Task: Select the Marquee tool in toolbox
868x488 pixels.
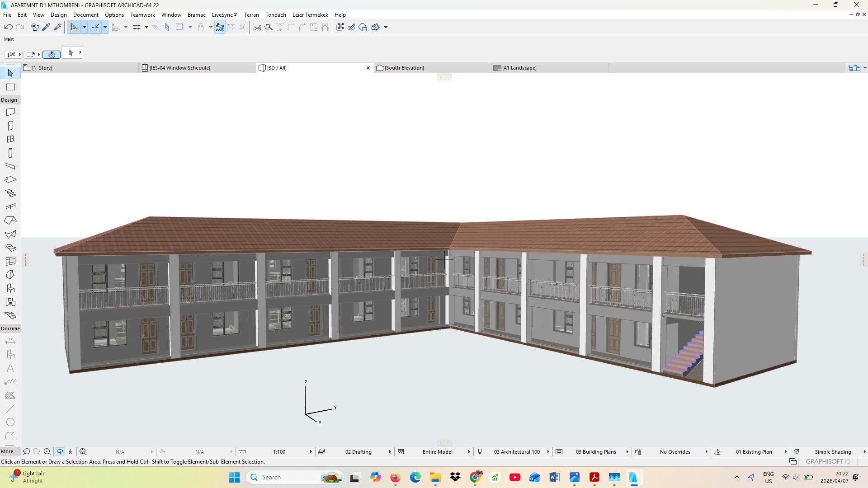Action: point(10,87)
